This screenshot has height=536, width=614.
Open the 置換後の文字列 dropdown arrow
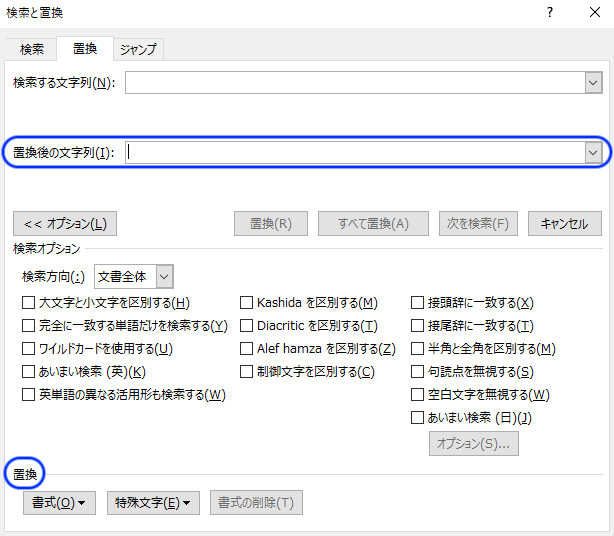point(593,153)
